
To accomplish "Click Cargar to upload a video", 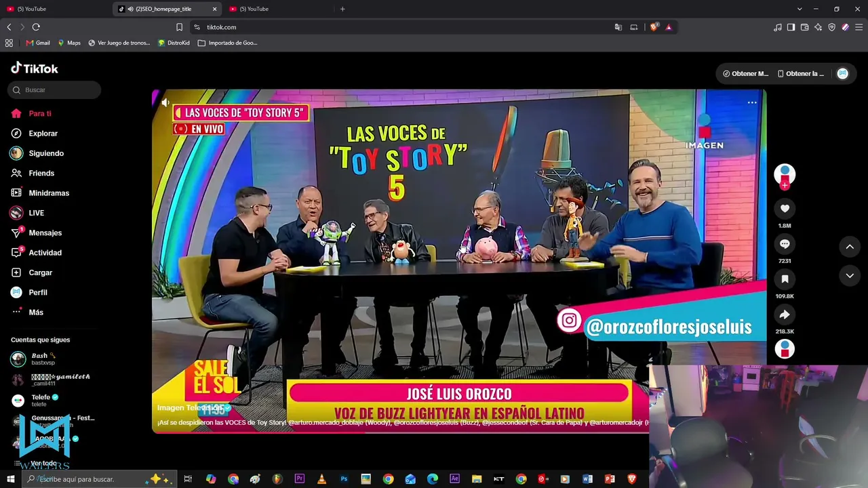I will [40, 272].
